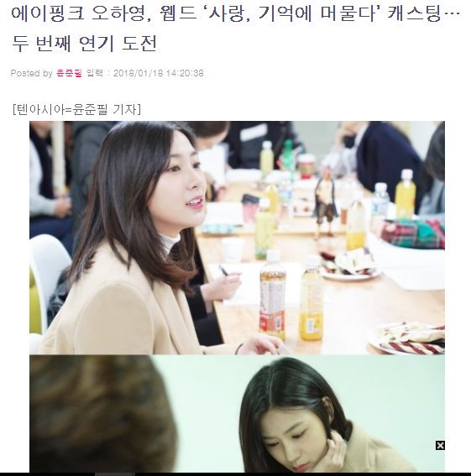
Task: Click the byline [텐아시아=윤준필 기자]
Action: [76, 109]
